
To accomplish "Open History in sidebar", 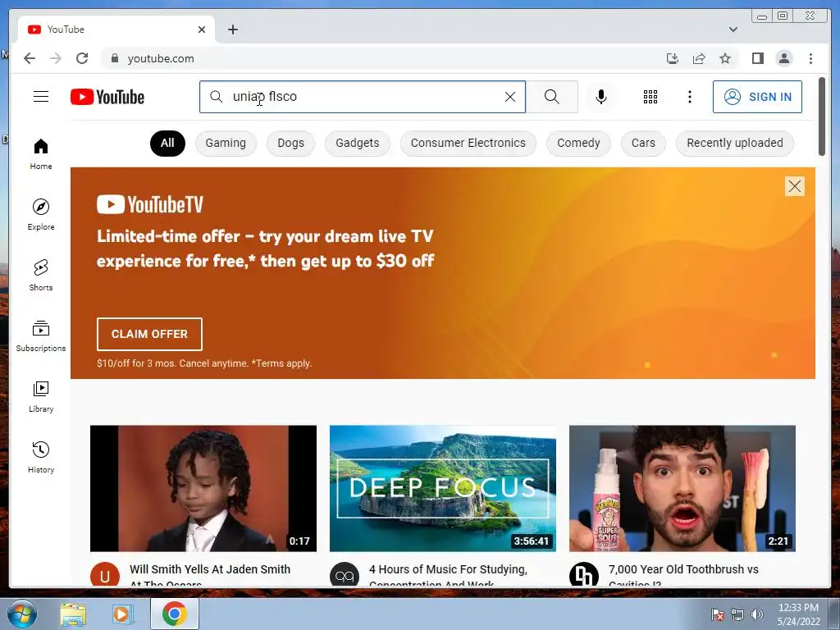I will [x=41, y=457].
